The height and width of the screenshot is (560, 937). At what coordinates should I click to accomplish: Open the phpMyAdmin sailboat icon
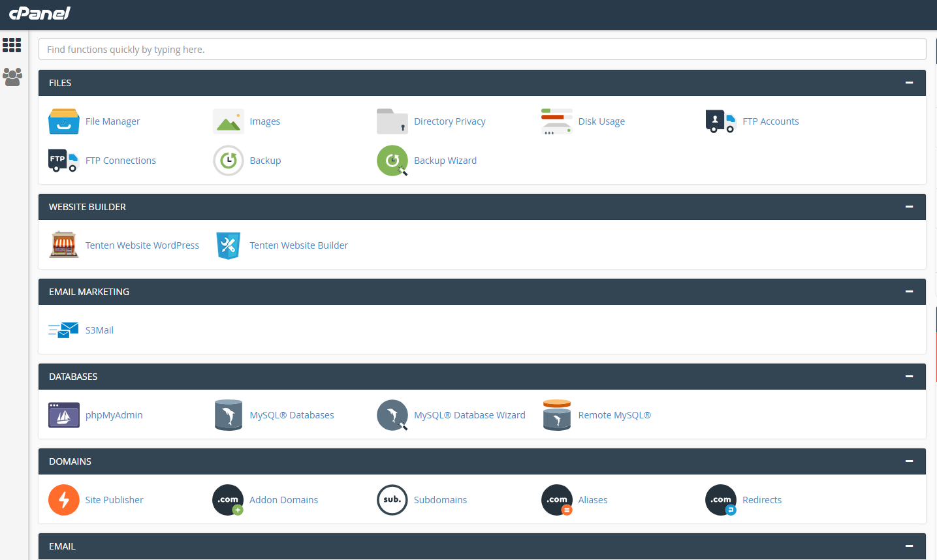[64, 415]
